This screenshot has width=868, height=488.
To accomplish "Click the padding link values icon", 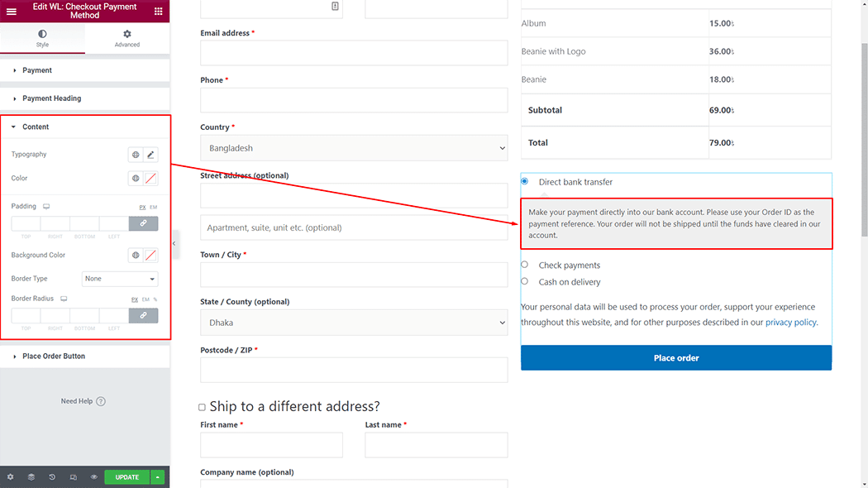I will 143,223.
